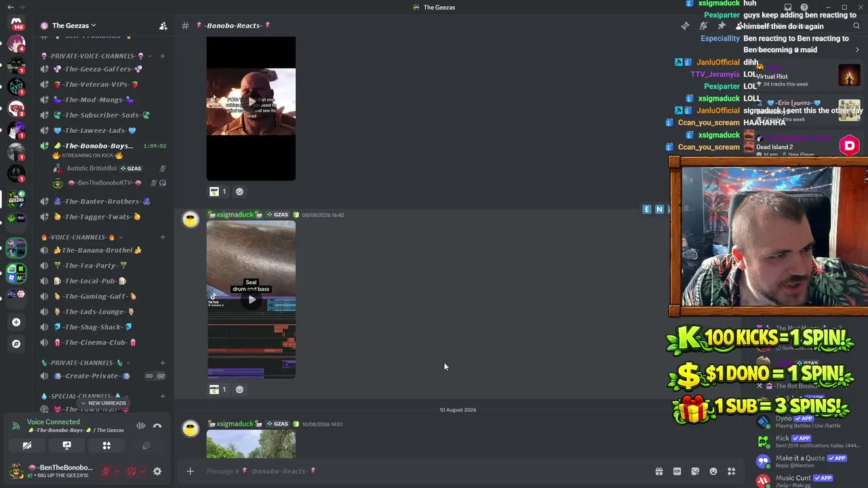Viewport: 868px width, 488px height.
Task: Disconnect from voice with the hang-up icon
Action: click(157, 426)
